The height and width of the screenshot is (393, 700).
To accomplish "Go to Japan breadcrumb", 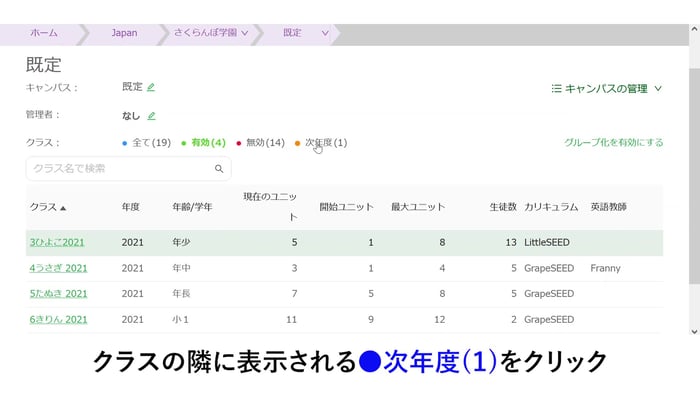I will click(124, 33).
